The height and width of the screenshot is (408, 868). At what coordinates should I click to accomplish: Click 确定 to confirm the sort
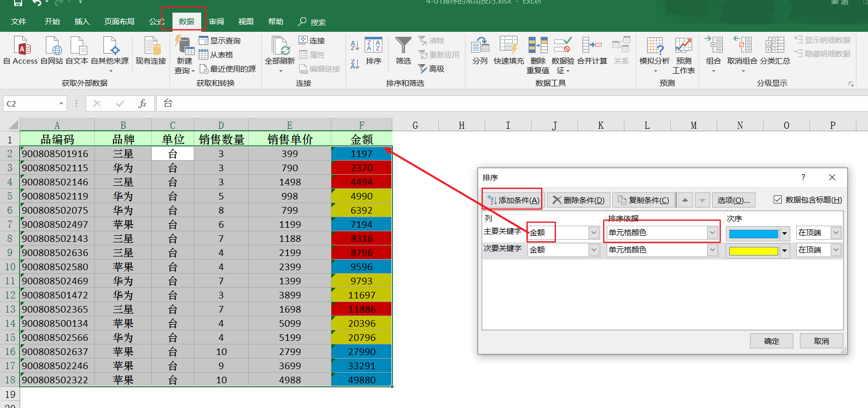tap(772, 341)
